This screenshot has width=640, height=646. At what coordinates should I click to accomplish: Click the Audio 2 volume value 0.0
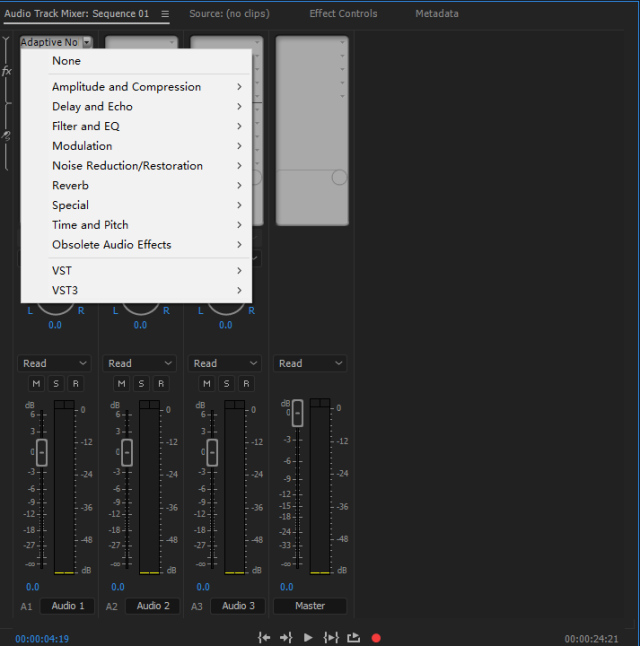(x=118, y=587)
